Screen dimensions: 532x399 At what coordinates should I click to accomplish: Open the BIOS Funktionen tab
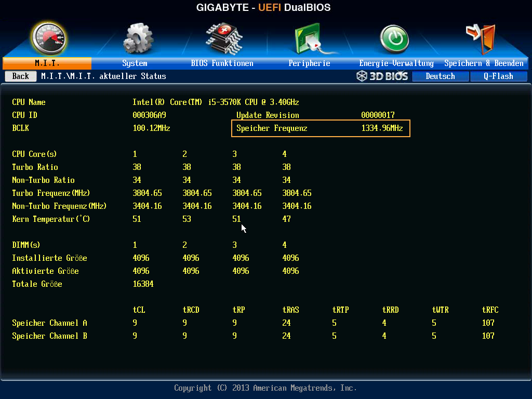pyautogui.click(x=222, y=63)
